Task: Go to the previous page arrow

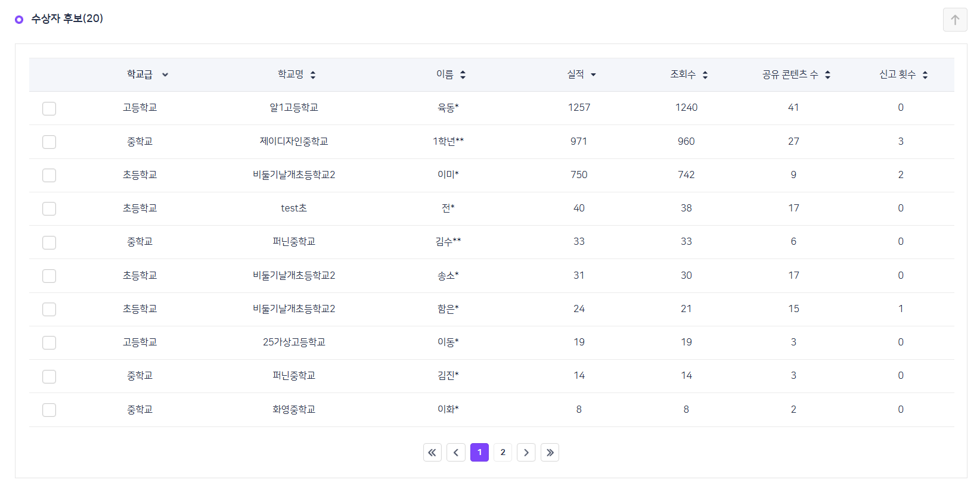Action: tap(456, 453)
